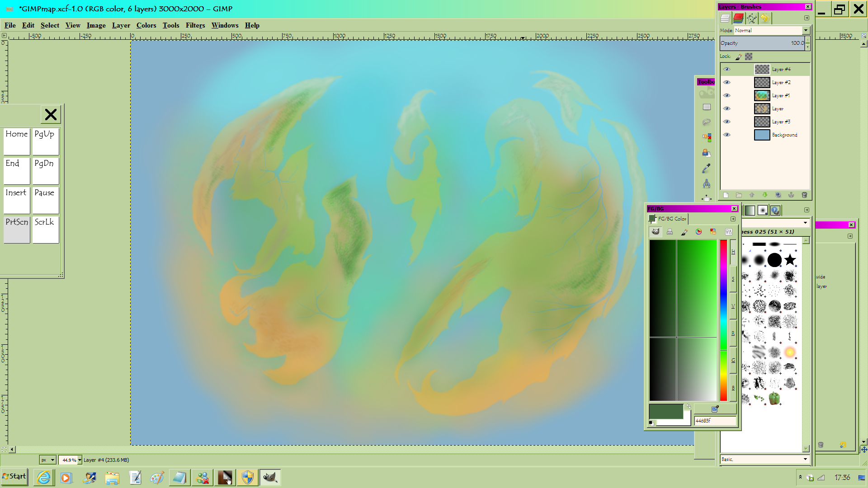The image size is (868, 488).
Task: Create a new layer group folder
Action: click(739, 195)
